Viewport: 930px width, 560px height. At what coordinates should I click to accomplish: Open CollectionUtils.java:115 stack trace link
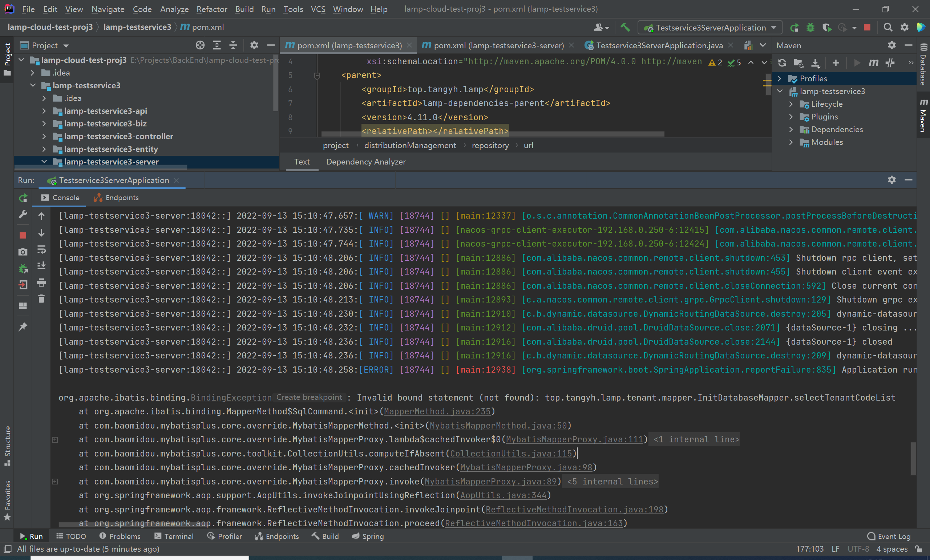coord(511,454)
